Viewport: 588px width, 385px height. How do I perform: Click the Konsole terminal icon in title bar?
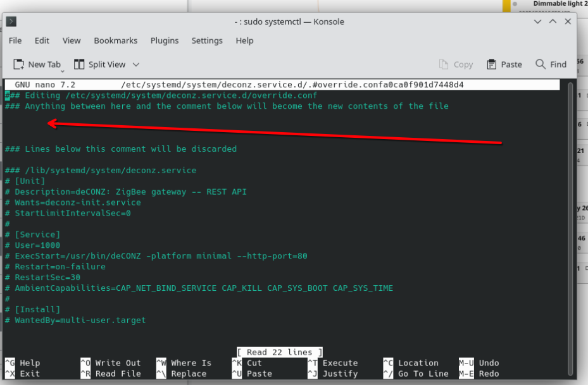point(11,21)
